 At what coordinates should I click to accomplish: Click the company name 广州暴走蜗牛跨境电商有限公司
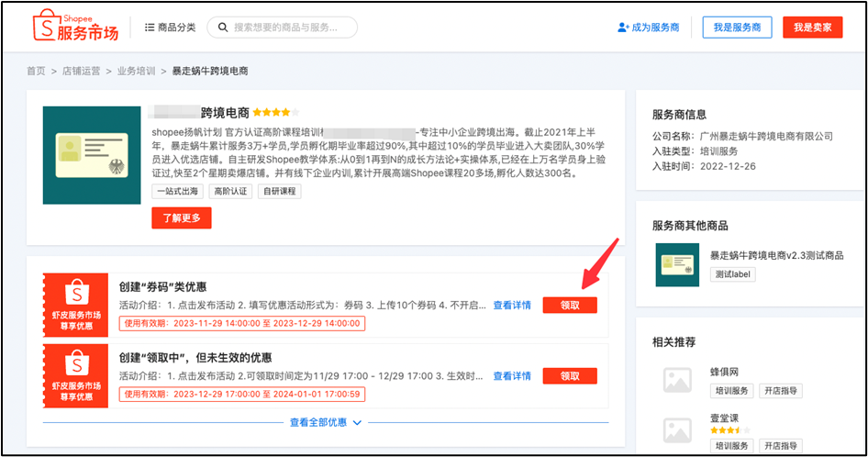point(766,136)
